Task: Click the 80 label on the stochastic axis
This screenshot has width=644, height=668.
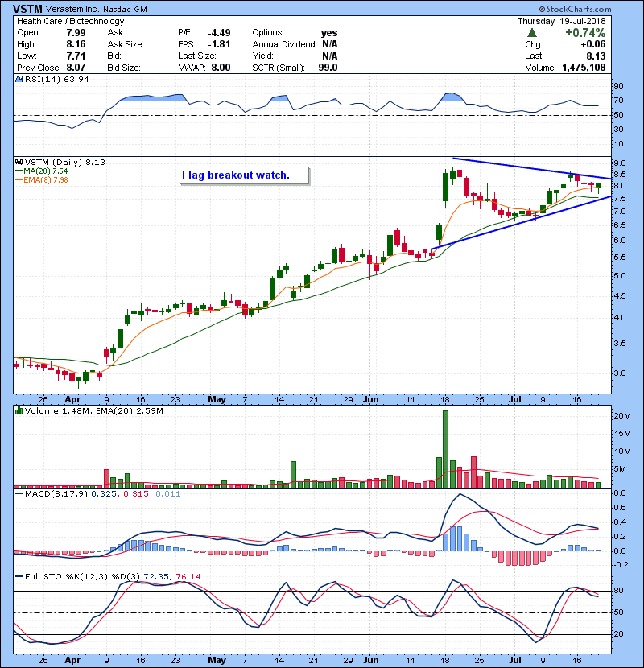Action: (x=618, y=591)
